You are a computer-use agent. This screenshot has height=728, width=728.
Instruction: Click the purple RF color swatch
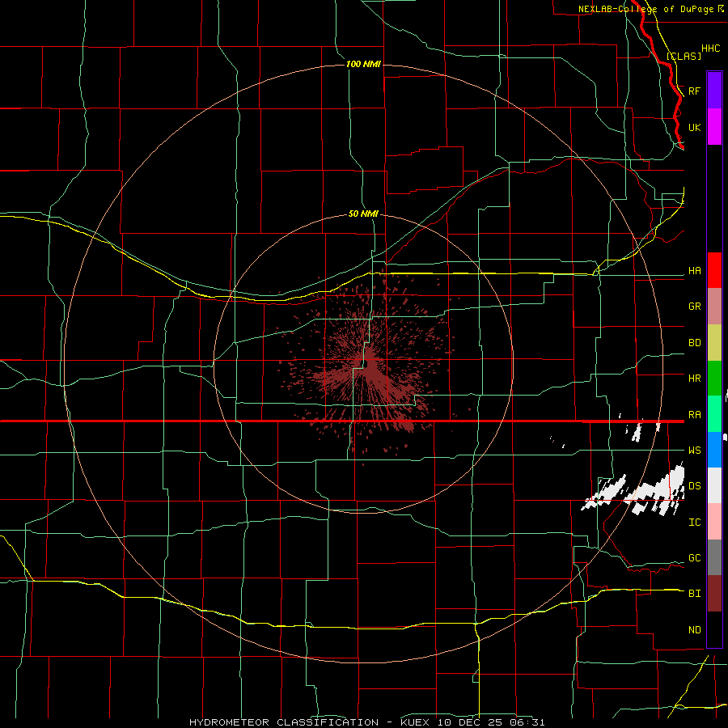coord(714,91)
